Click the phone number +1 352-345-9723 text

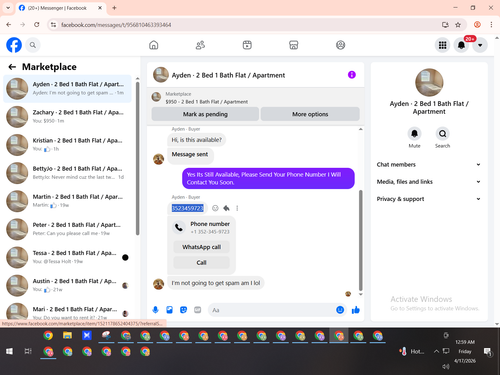pos(210,232)
